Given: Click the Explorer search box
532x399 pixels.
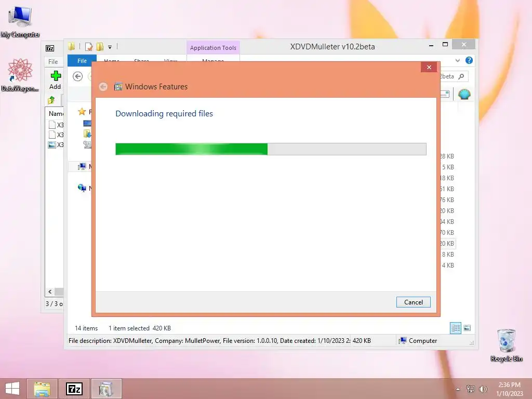Looking at the screenshot, I should pyautogui.click(x=454, y=76).
